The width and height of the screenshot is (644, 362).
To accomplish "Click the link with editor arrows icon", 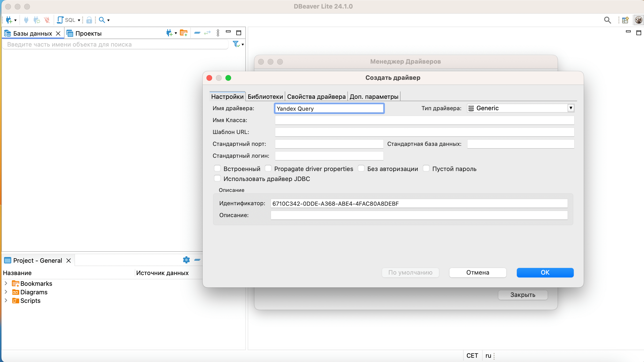I will [207, 33].
